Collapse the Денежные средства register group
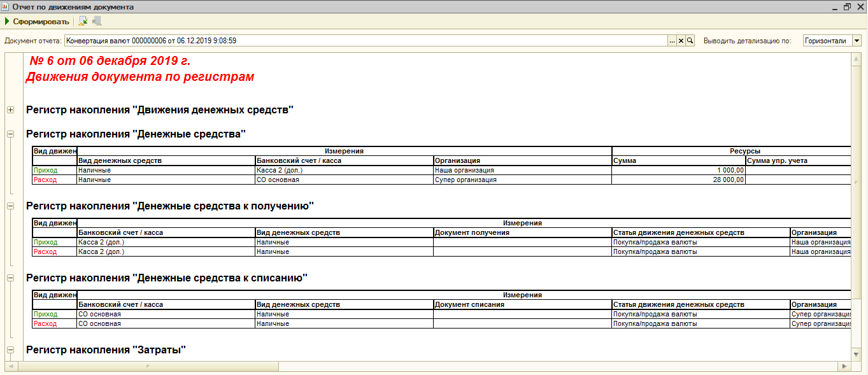 (10, 134)
